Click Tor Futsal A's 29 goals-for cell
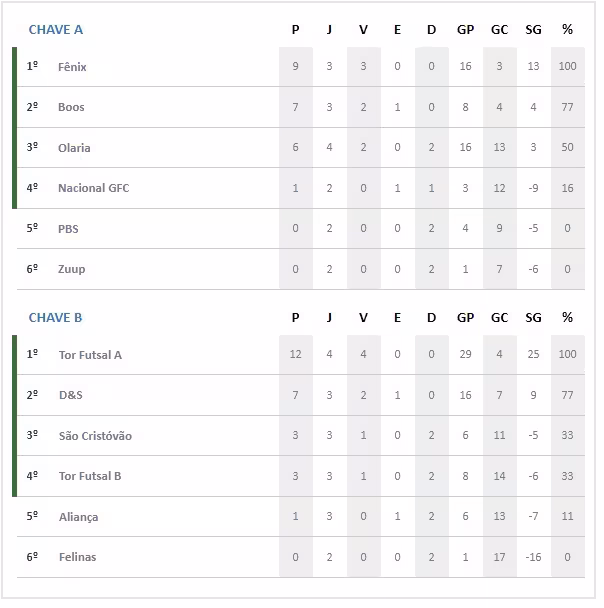Viewport: 604px width, 608px height. 465,355
